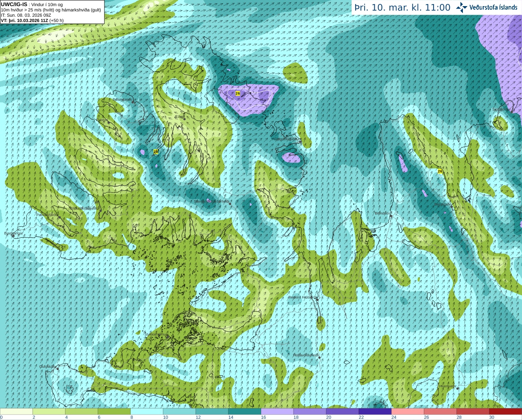Viewport: 522px width, 420px height.
Task: Click the Steingrímsfjarðarheiði station marker
Action: (x=230, y=203)
